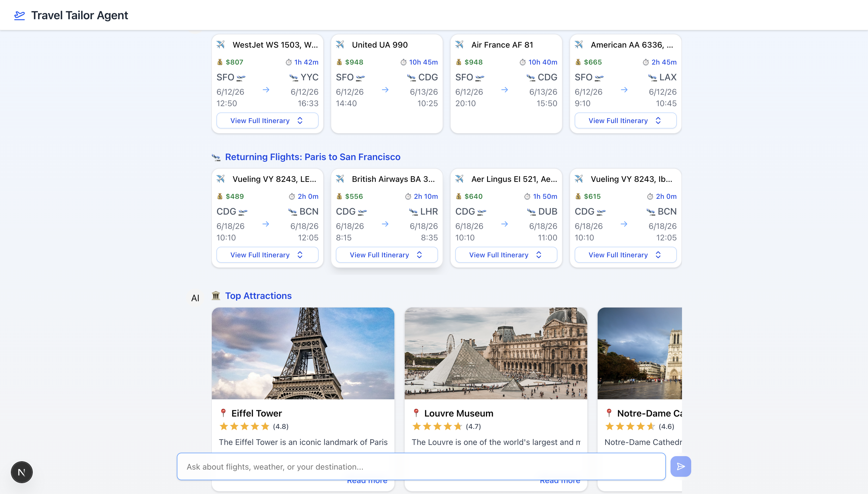This screenshot has height=494, width=868.
Task: Click the send message paper plane icon
Action: coord(680,466)
